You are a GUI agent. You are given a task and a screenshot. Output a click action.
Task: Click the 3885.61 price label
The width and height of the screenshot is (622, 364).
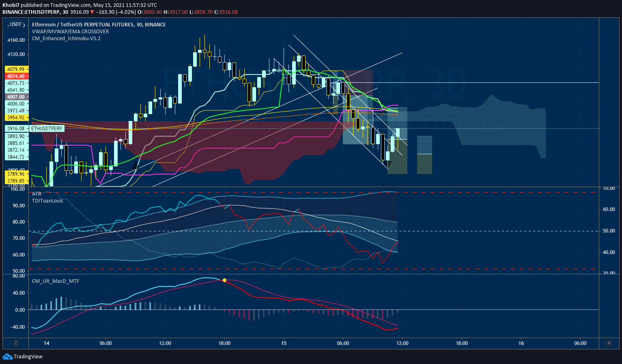click(16, 143)
